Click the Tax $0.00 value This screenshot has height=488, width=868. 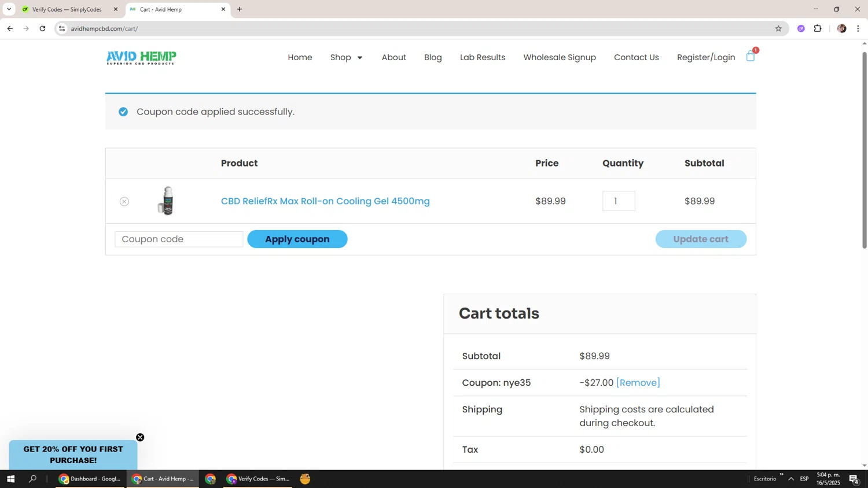pos(591,450)
